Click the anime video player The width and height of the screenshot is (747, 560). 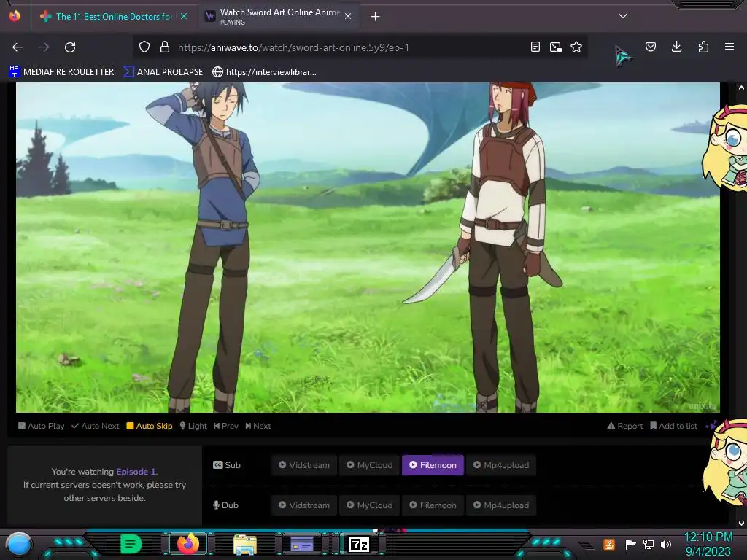(x=368, y=247)
